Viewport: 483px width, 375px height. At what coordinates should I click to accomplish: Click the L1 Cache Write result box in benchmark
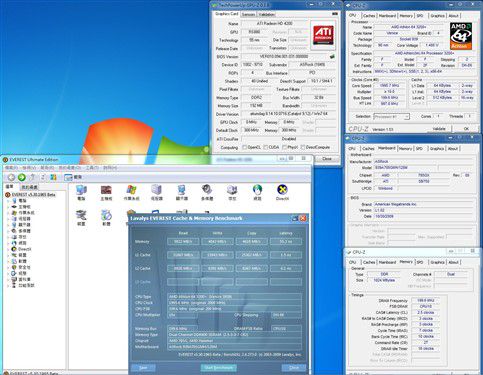tap(217, 255)
